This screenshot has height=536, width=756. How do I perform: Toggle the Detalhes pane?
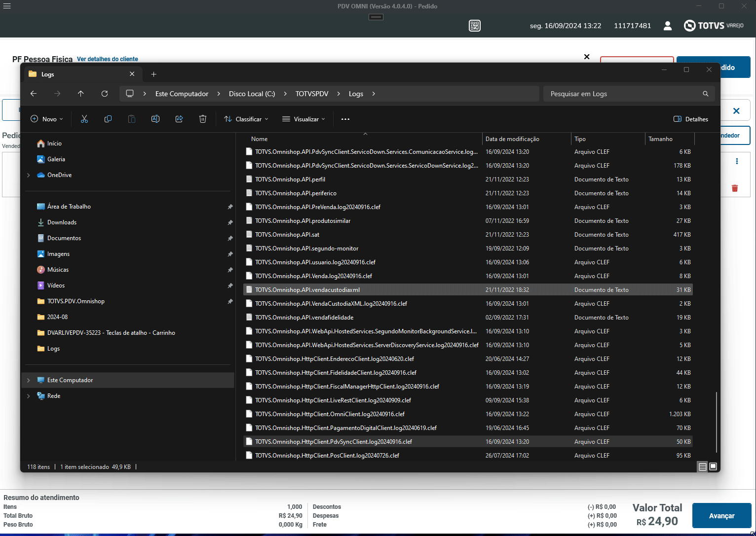691,119
